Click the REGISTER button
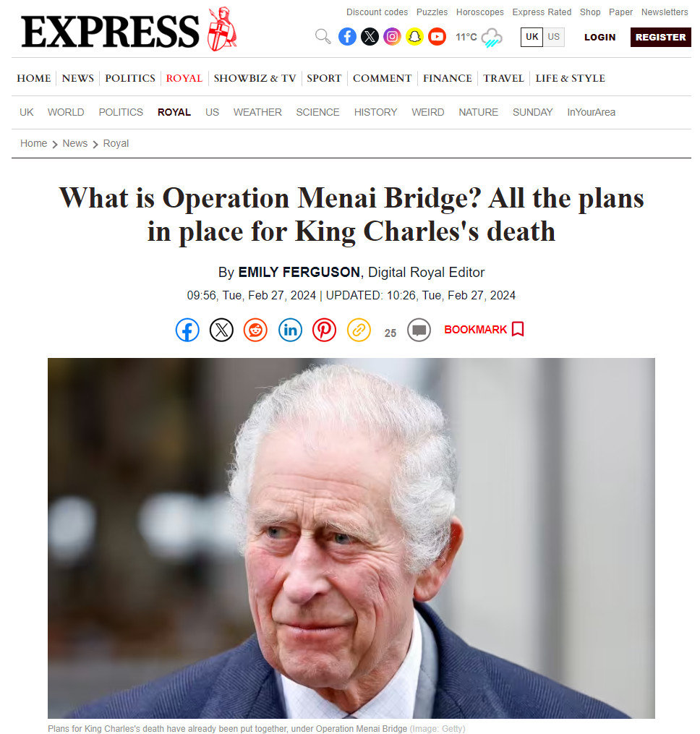 pyautogui.click(x=661, y=37)
